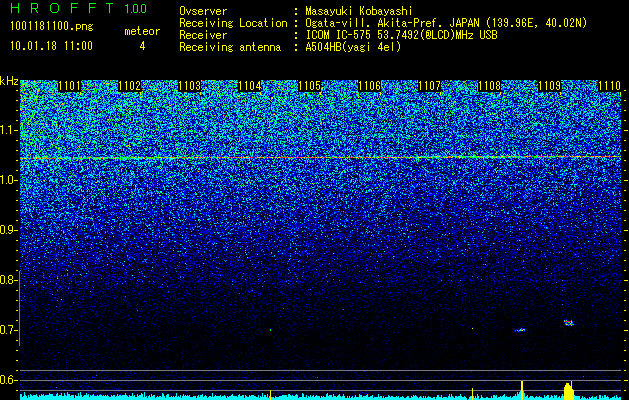The width and height of the screenshot is (629, 400).
Task: Click the 1108 time marker
Action: tap(490, 86)
